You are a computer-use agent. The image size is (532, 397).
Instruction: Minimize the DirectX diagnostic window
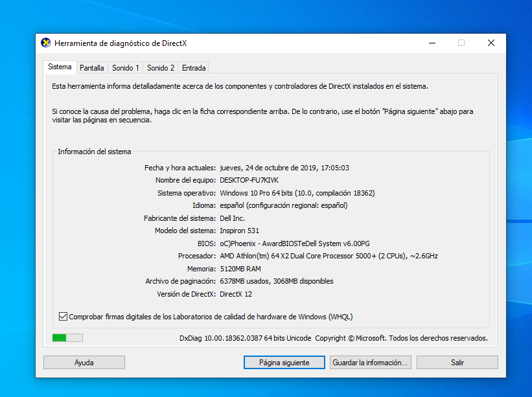(432, 43)
